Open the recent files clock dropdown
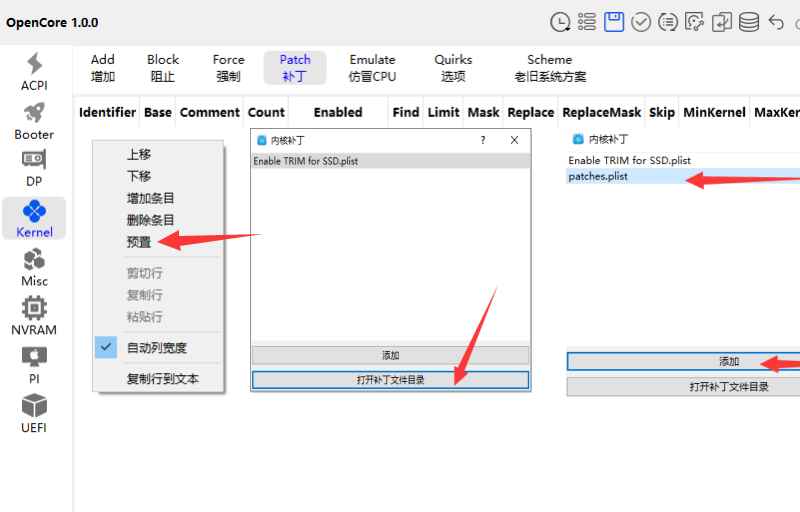800x512 pixels. click(560, 22)
